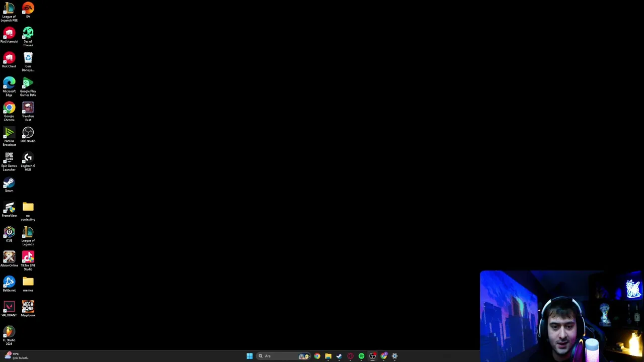Screen dimensions: 644x362
Task: Launch the EA app desktop icon
Action: [x=28, y=10]
